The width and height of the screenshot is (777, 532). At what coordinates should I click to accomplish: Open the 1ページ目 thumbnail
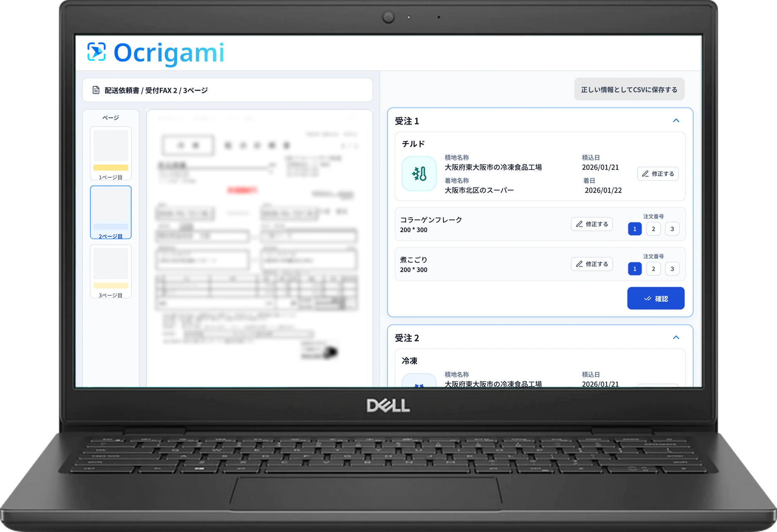tap(111, 153)
